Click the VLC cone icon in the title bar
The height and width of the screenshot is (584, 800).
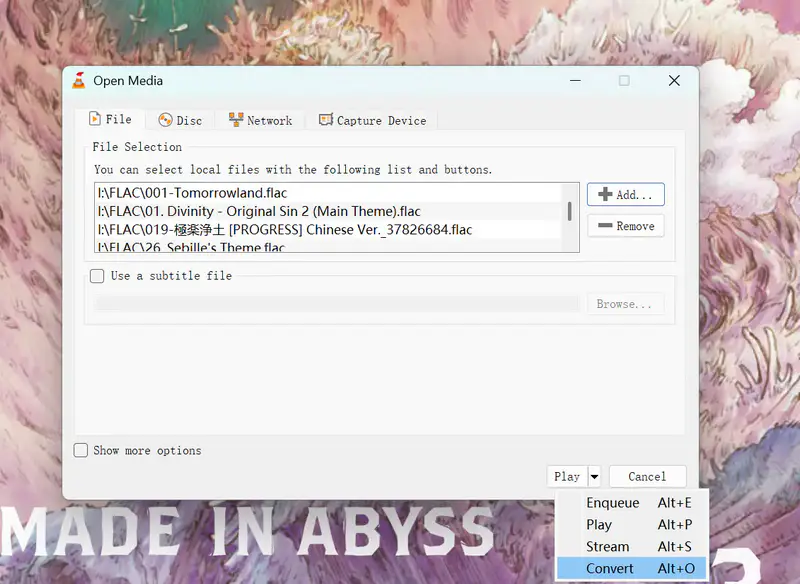[x=80, y=81]
